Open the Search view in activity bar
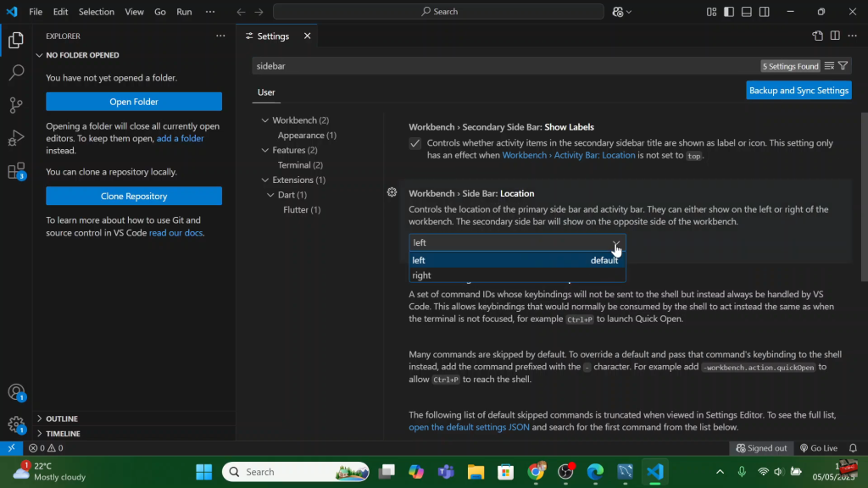 tap(16, 73)
